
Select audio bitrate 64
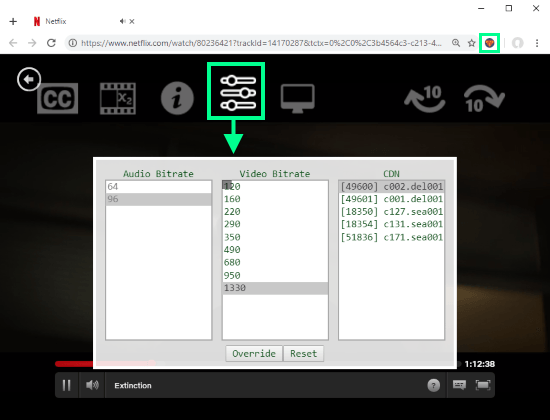click(159, 186)
